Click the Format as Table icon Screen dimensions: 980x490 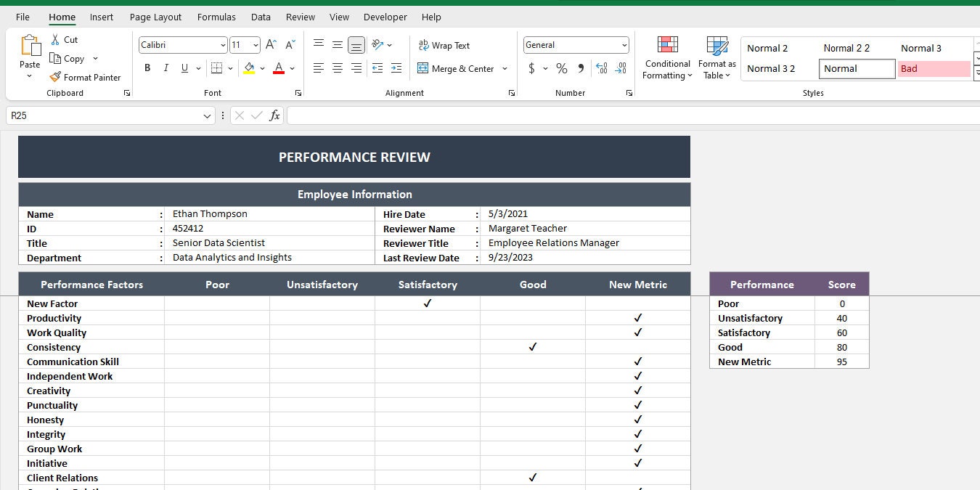[x=716, y=58]
